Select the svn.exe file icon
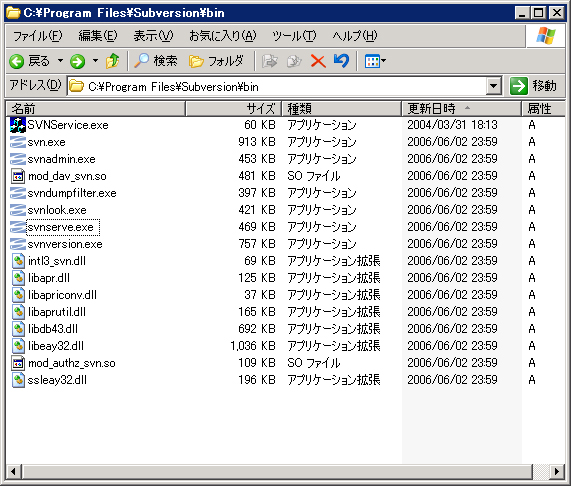This screenshot has height=486, width=571. click(17, 142)
